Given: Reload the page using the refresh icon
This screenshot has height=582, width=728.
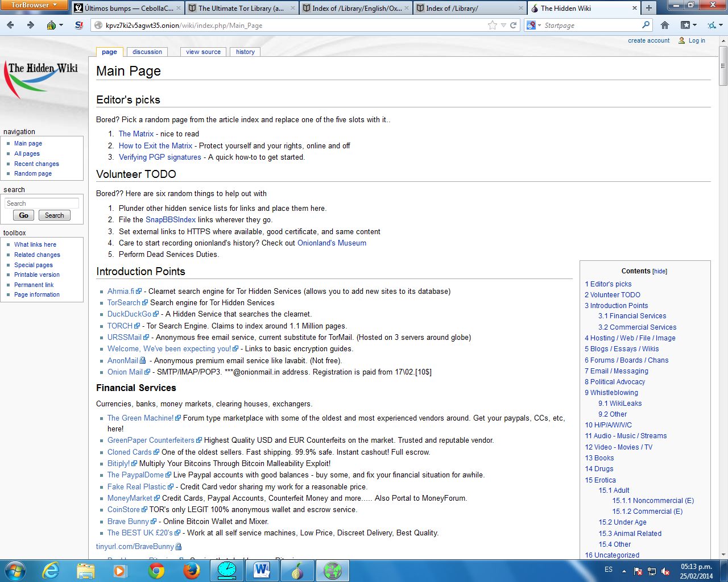Looking at the screenshot, I should click(514, 25).
